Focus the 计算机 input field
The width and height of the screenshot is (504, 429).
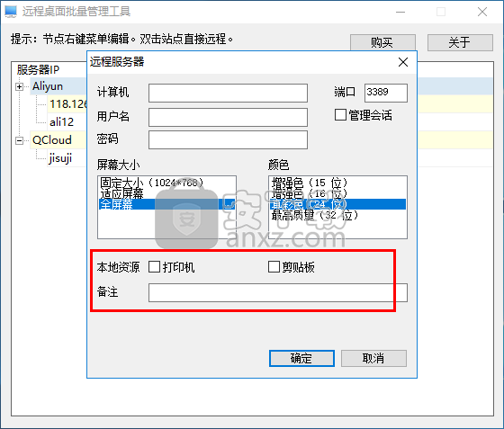point(228,93)
